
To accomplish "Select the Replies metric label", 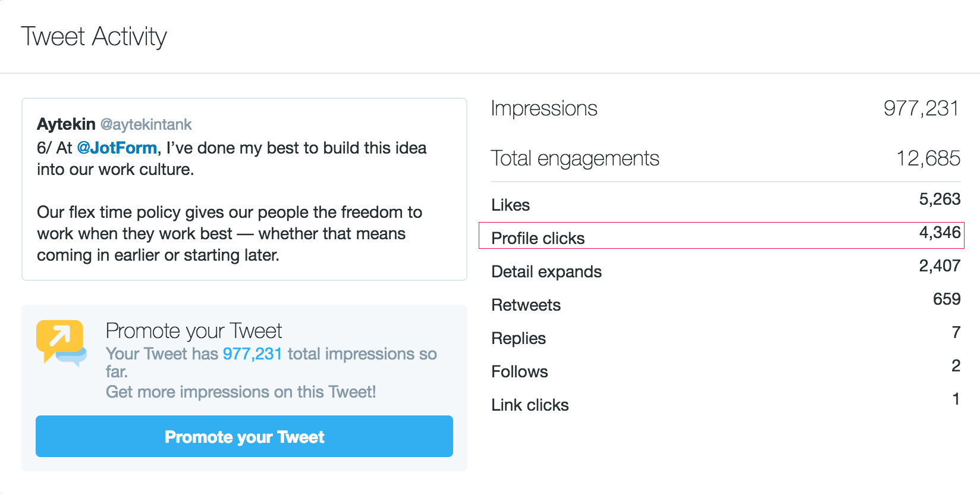I will tap(518, 338).
